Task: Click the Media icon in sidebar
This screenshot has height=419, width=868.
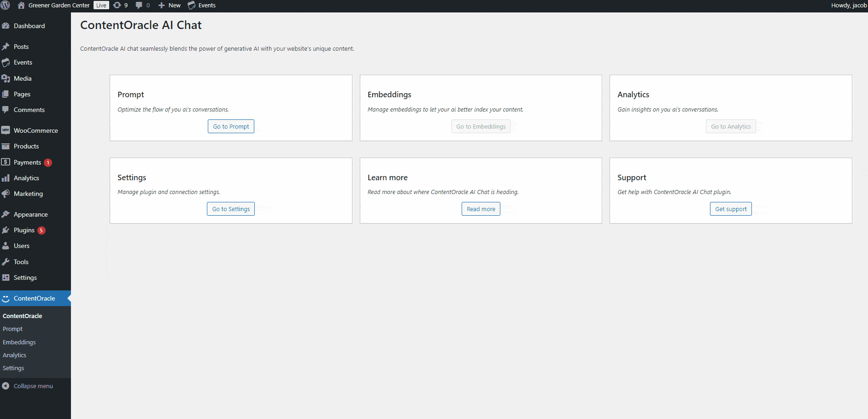Action: click(x=6, y=78)
